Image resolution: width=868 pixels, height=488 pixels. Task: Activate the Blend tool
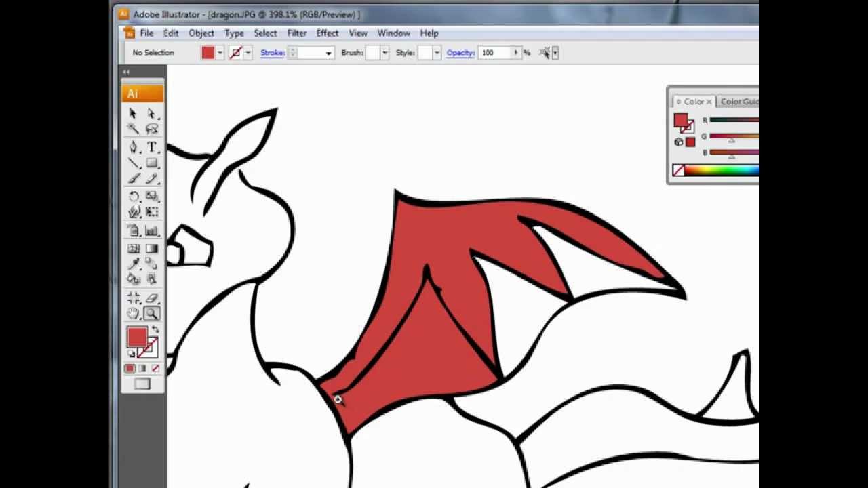(151, 264)
